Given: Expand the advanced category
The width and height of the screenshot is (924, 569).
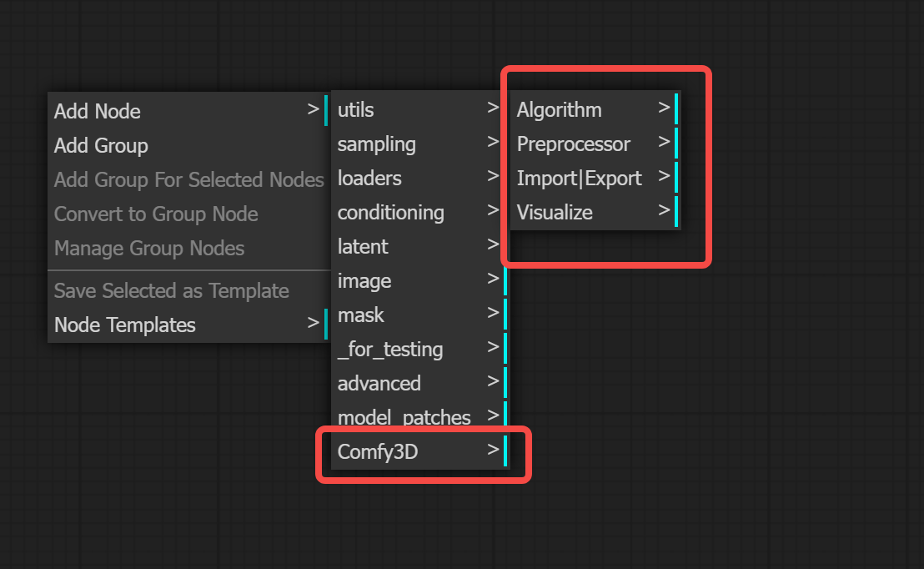Looking at the screenshot, I should [419, 383].
